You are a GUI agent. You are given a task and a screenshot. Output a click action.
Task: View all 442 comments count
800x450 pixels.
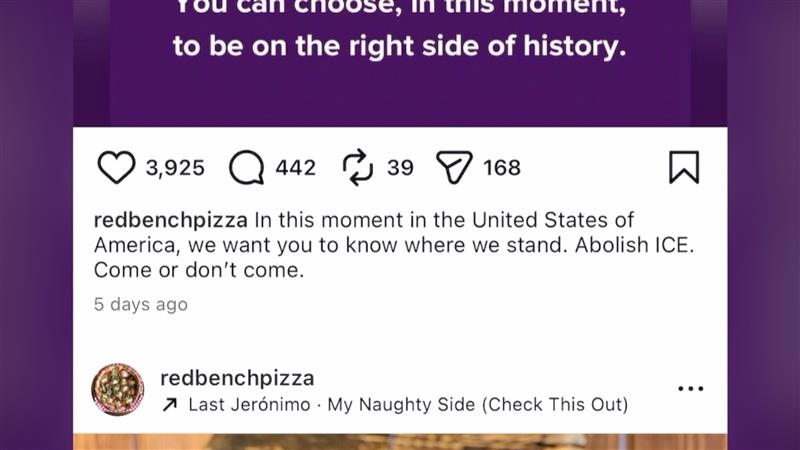295,168
